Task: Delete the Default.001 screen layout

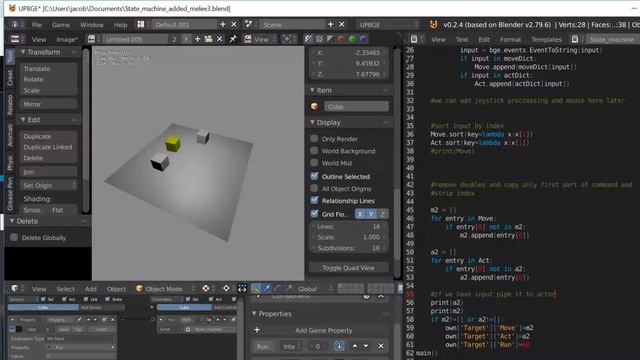Action: click(234, 24)
